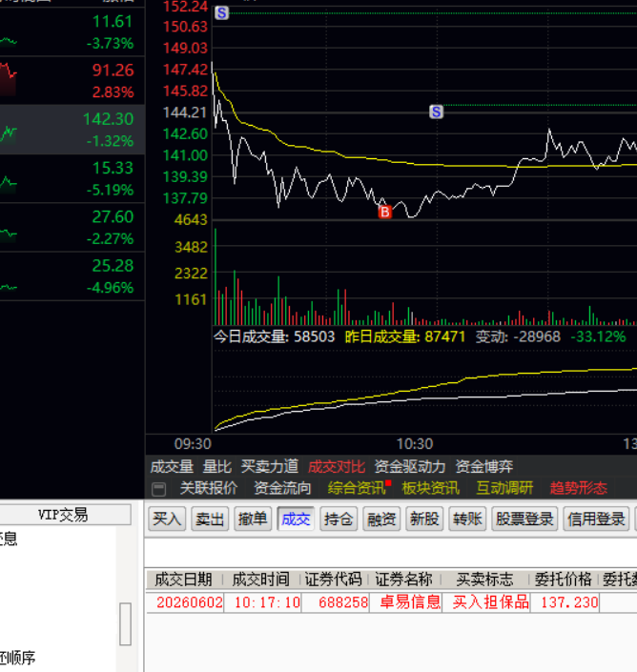The height and width of the screenshot is (672, 637).
Task: Sort by 证券名称 column header
Action: [x=404, y=580]
